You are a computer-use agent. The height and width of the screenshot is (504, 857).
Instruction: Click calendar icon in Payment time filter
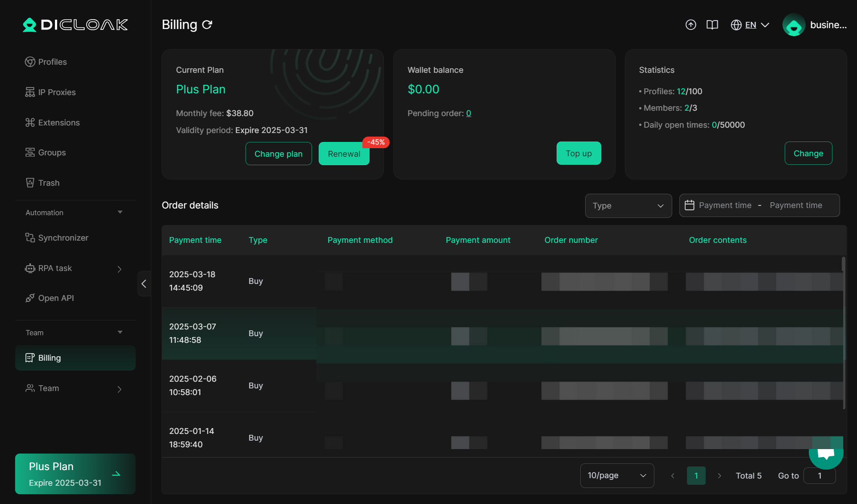tap(689, 205)
